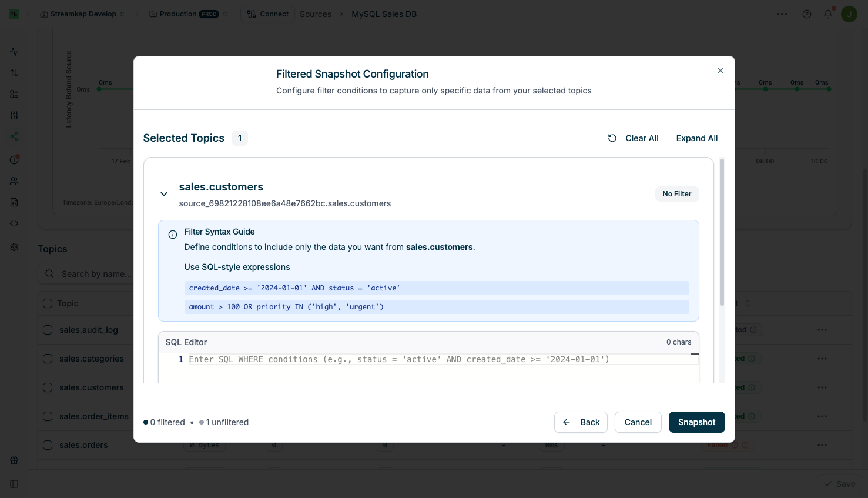Open the notifications bell
This screenshot has width=868, height=498.
(828, 14)
